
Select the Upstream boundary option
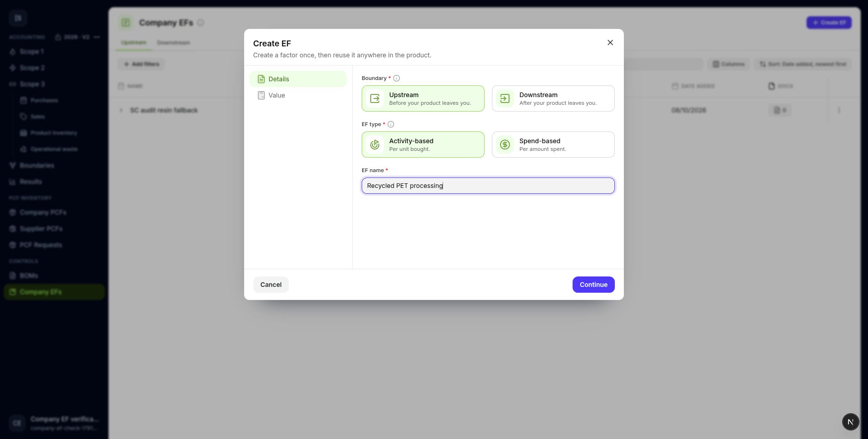point(423,98)
